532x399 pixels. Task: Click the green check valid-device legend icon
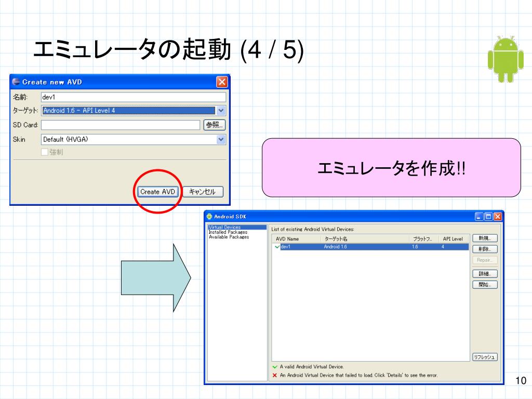point(275,367)
